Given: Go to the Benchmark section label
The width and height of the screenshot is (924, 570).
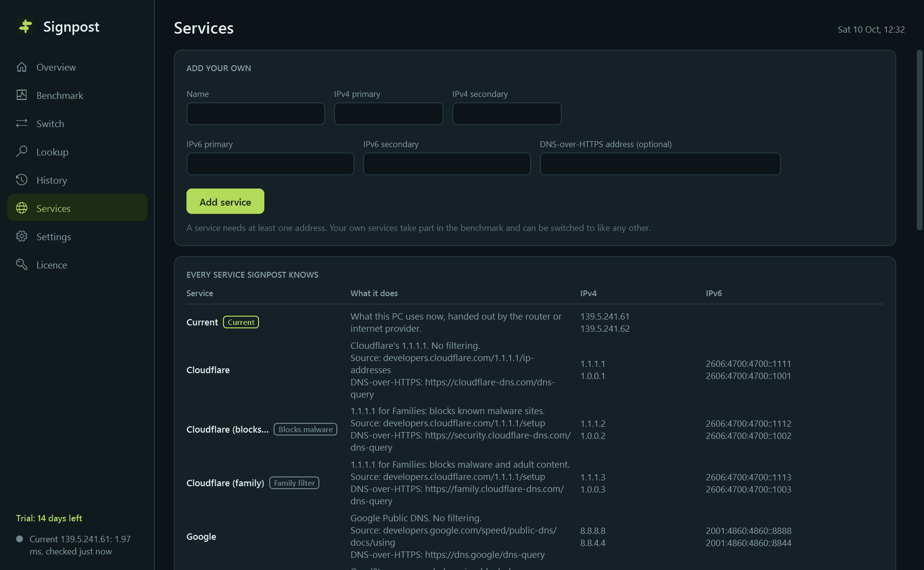Looking at the screenshot, I should click(x=60, y=95).
